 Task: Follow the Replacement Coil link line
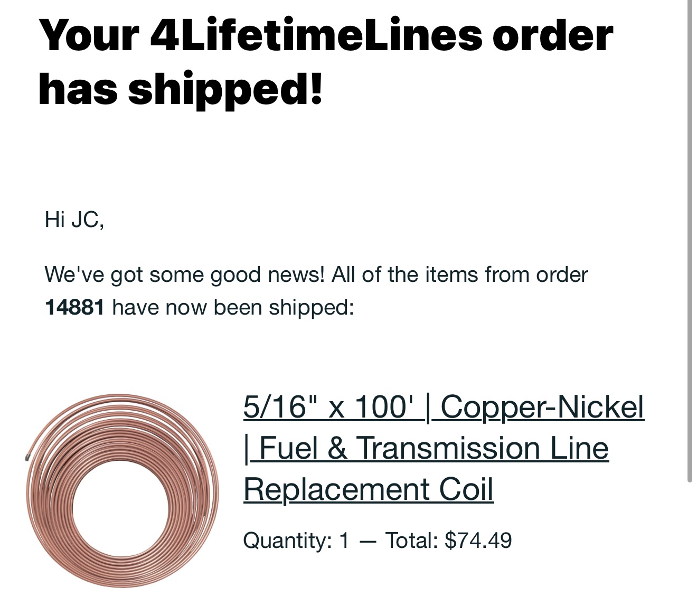tap(369, 489)
